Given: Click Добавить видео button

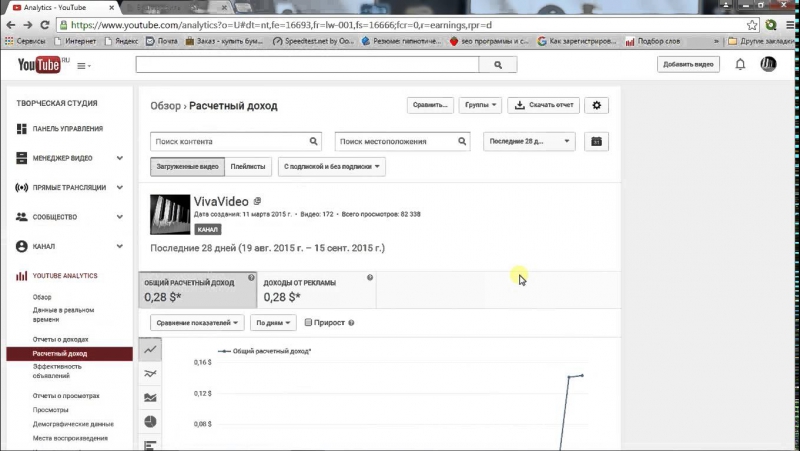Looking at the screenshot, I should pos(688,64).
